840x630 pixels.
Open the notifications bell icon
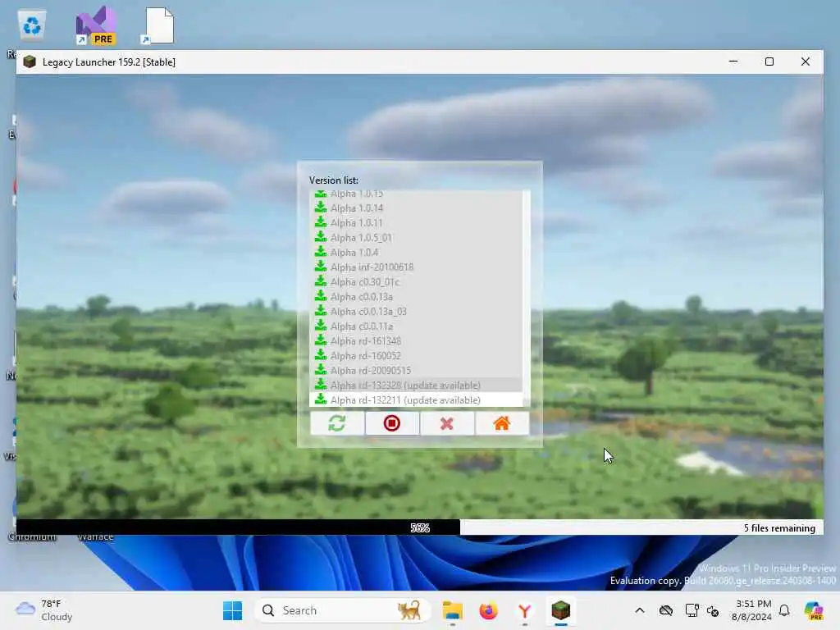coord(784,610)
